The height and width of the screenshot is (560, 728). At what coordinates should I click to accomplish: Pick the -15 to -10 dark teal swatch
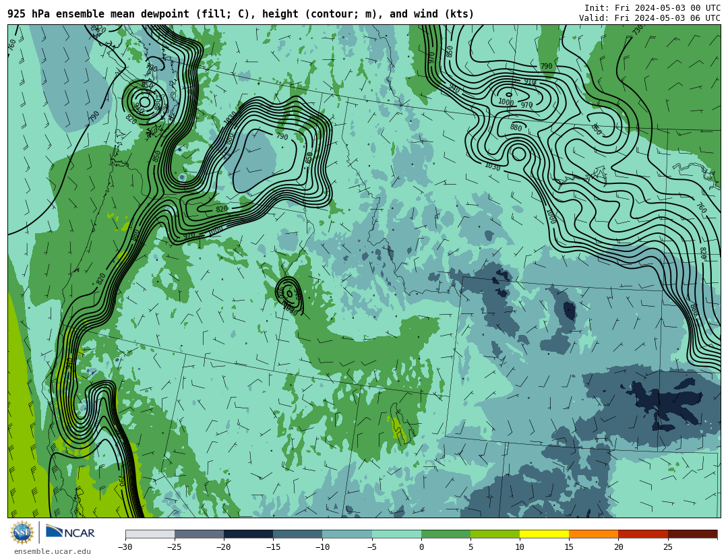298,534
